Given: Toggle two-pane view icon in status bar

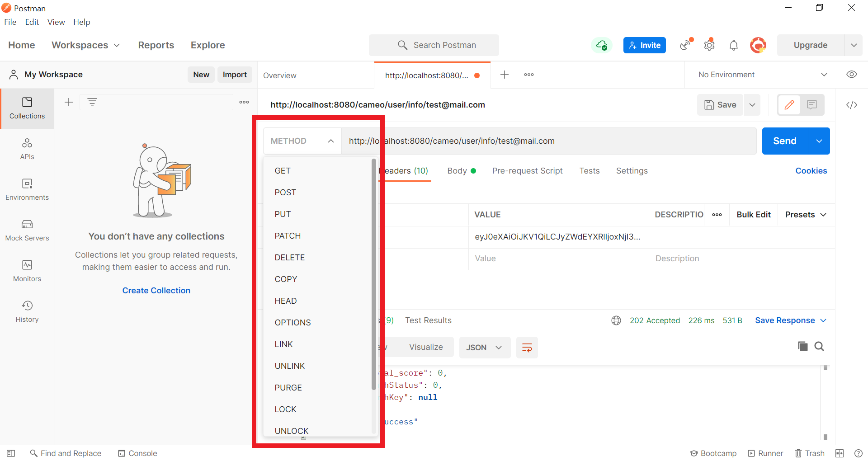Looking at the screenshot, I should [x=840, y=453].
